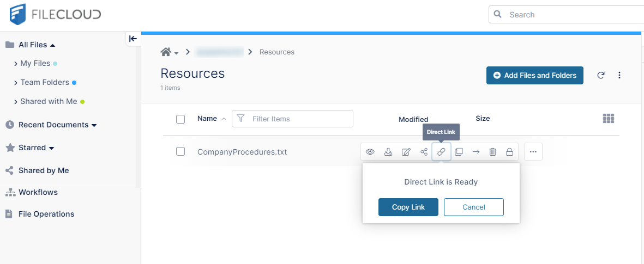Viewport: 644px width, 264px height.
Task: Collapse the left sidebar panel
Action: [x=133, y=39]
